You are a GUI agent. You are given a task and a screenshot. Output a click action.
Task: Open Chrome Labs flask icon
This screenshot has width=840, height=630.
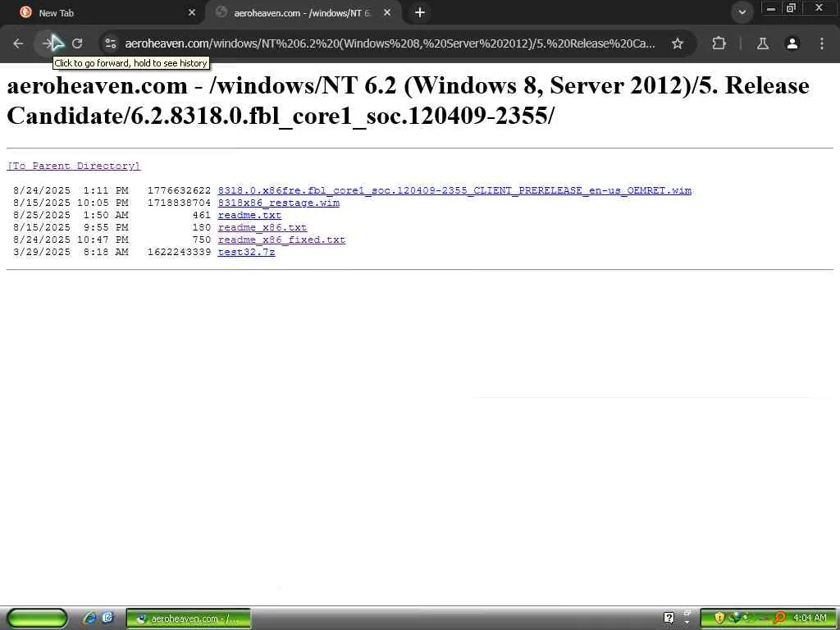[763, 43]
